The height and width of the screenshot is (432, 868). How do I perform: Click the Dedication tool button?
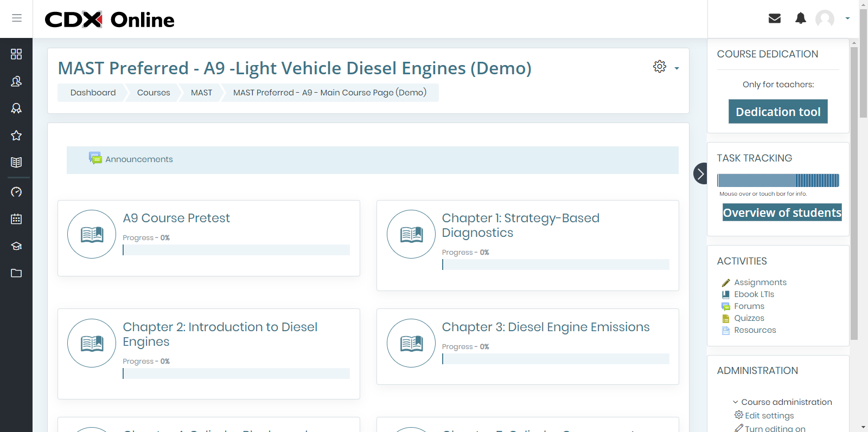(777, 112)
